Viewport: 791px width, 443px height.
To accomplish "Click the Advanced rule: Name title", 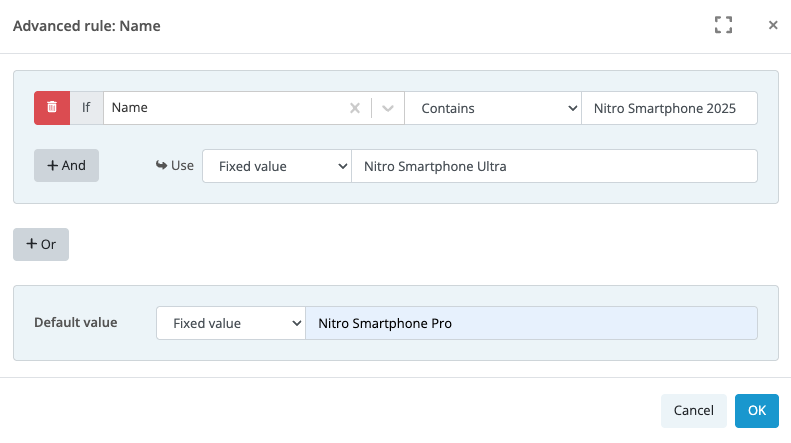I will click(87, 26).
